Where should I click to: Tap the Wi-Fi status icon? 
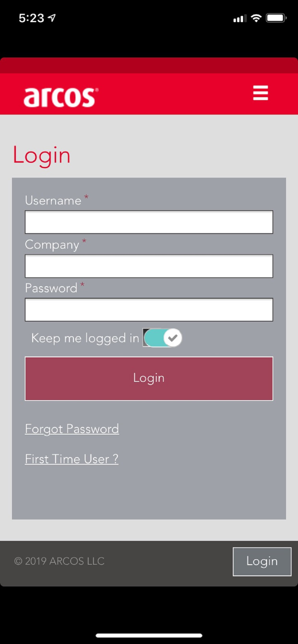click(x=256, y=18)
